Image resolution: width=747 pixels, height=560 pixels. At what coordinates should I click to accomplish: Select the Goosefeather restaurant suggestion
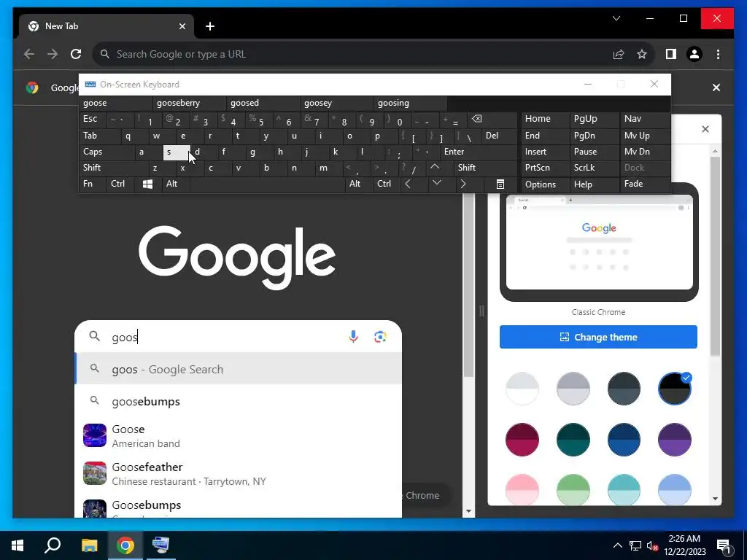pos(239,474)
